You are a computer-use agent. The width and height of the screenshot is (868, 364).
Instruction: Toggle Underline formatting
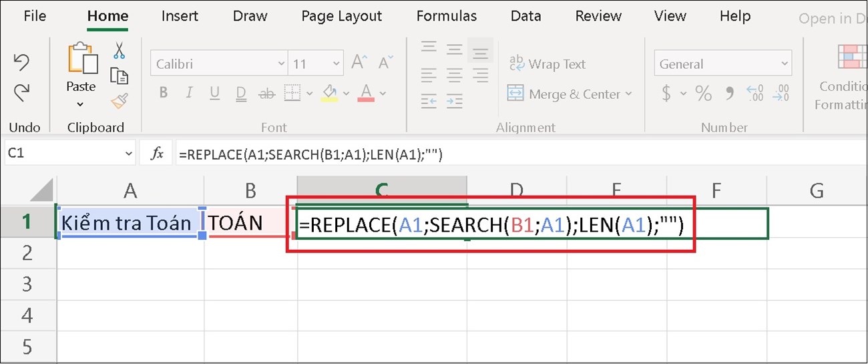[x=214, y=93]
